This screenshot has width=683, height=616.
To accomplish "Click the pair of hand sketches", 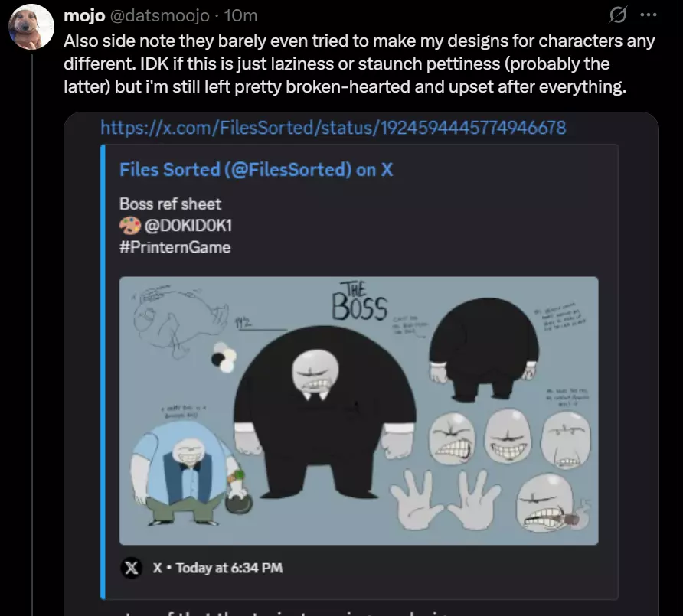I will [x=445, y=500].
